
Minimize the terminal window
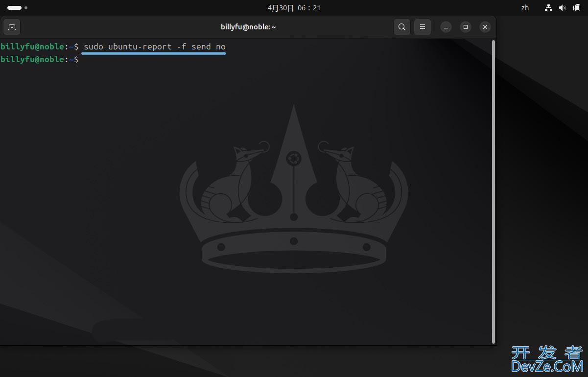[446, 27]
